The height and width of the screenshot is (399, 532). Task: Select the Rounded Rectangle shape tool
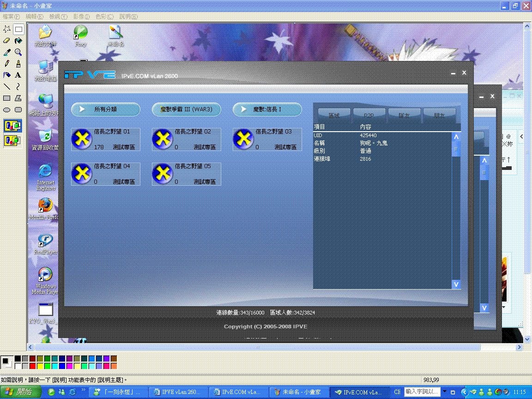[18, 109]
